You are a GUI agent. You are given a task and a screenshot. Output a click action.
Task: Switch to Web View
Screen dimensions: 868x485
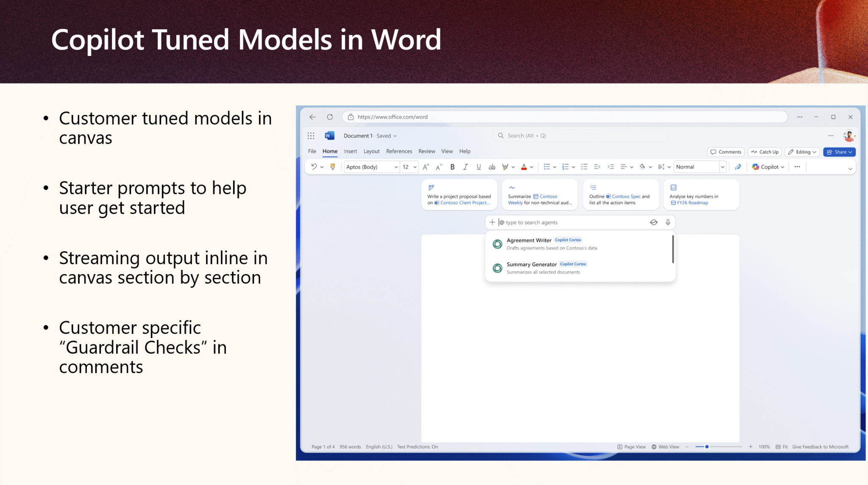click(x=665, y=447)
